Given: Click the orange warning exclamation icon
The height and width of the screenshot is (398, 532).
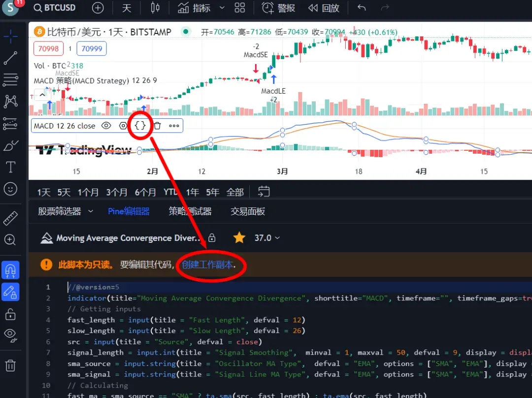Looking at the screenshot, I should click(x=46, y=265).
